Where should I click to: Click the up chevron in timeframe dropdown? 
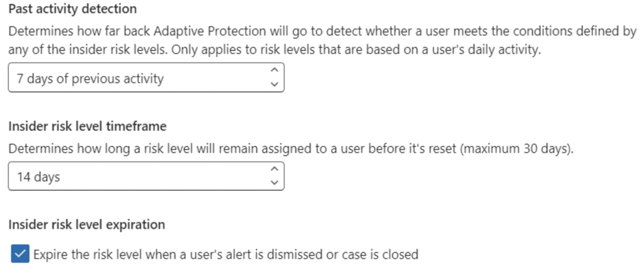click(273, 169)
